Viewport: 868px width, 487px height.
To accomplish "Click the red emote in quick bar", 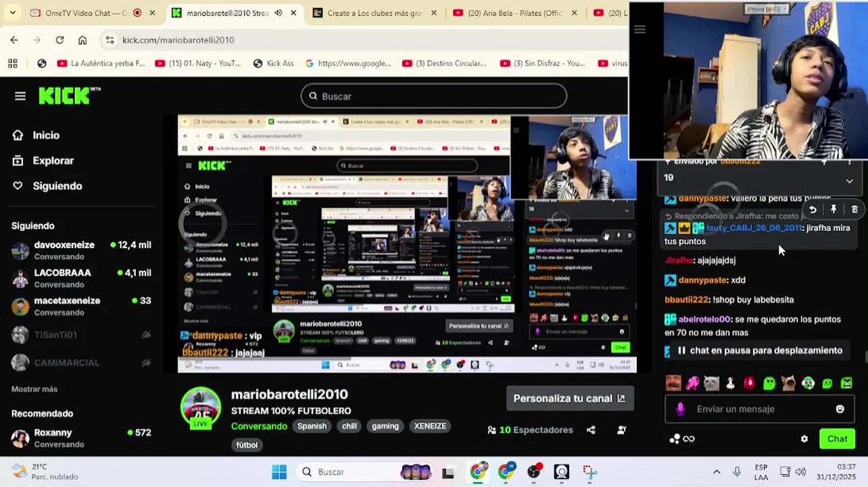I will (x=749, y=384).
